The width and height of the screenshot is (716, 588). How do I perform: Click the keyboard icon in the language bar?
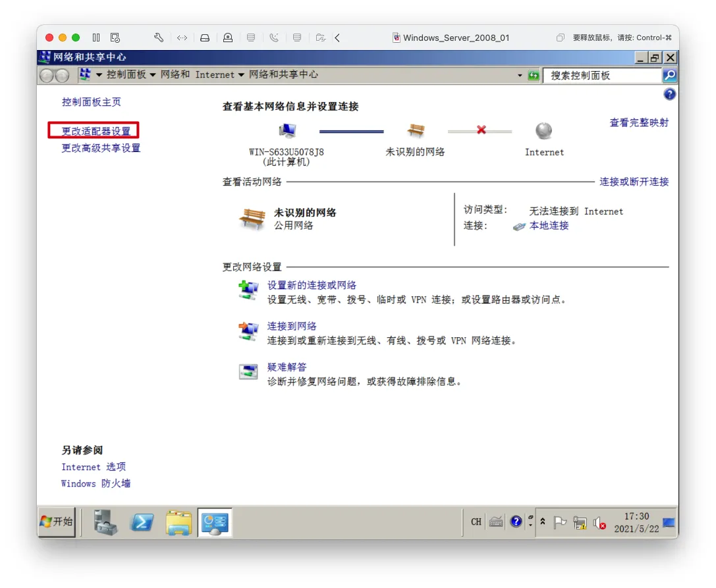point(496,521)
